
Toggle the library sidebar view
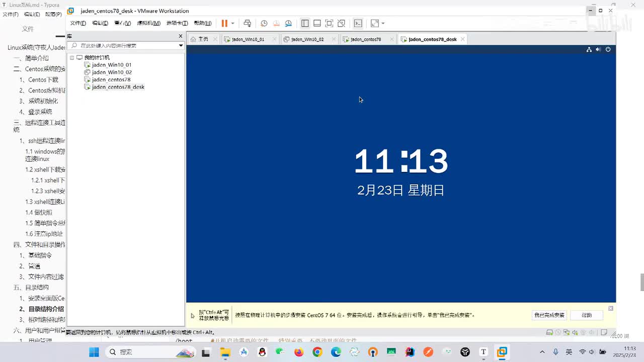(x=305, y=23)
